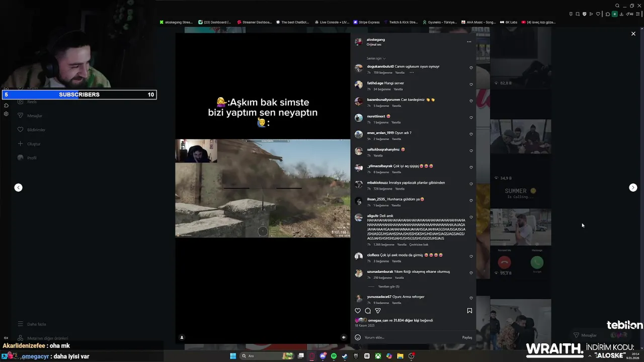Open the comment bubble icon under post
This screenshot has height=362, width=644.
[x=368, y=311]
